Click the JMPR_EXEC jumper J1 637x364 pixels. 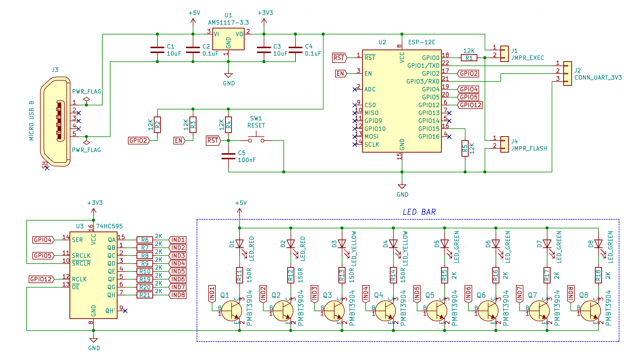[x=504, y=53]
